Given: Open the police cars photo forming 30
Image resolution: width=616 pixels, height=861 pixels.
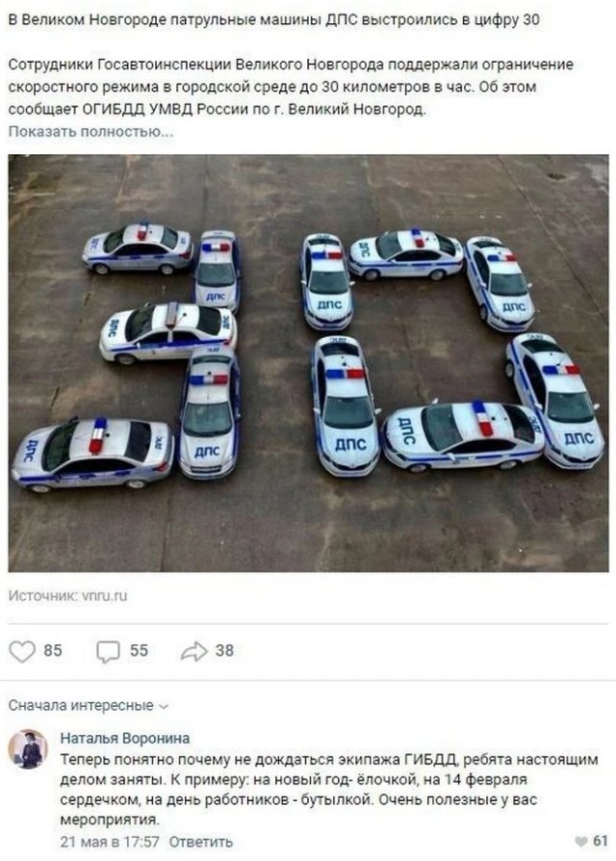Looking at the screenshot, I should click(308, 363).
